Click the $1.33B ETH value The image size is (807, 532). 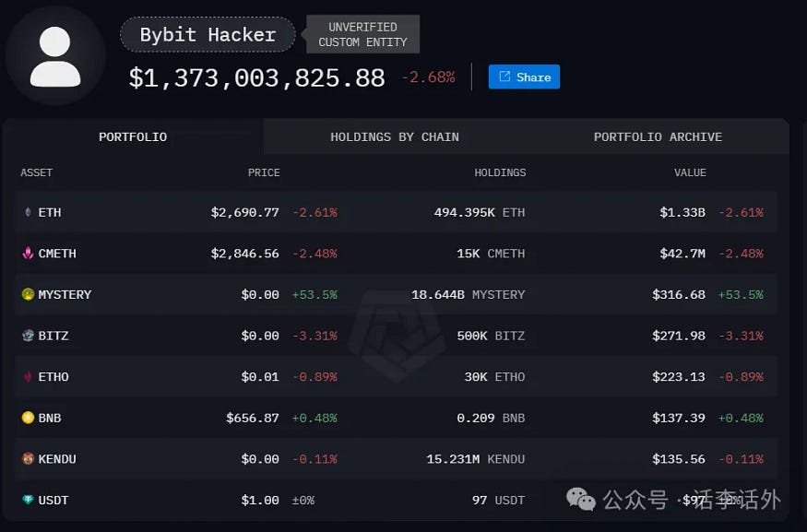(683, 212)
